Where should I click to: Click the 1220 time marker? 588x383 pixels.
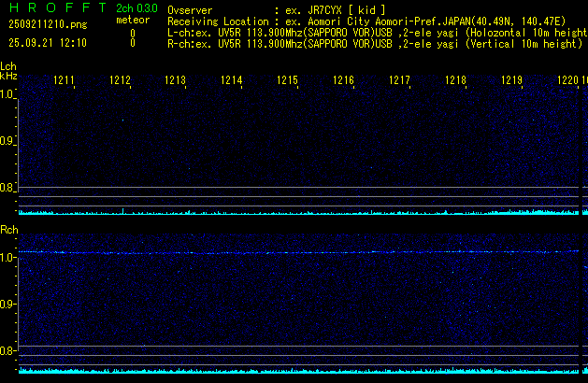[x=567, y=81]
